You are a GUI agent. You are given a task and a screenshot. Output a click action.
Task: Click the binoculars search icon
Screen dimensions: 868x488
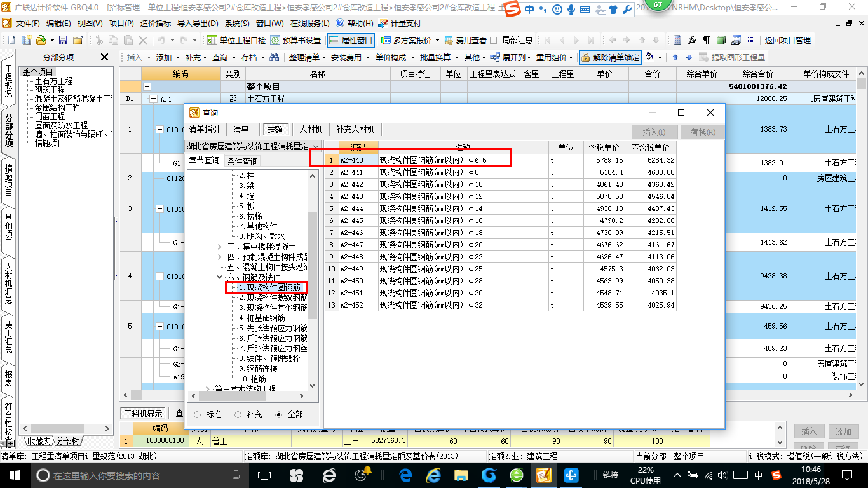(275, 57)
